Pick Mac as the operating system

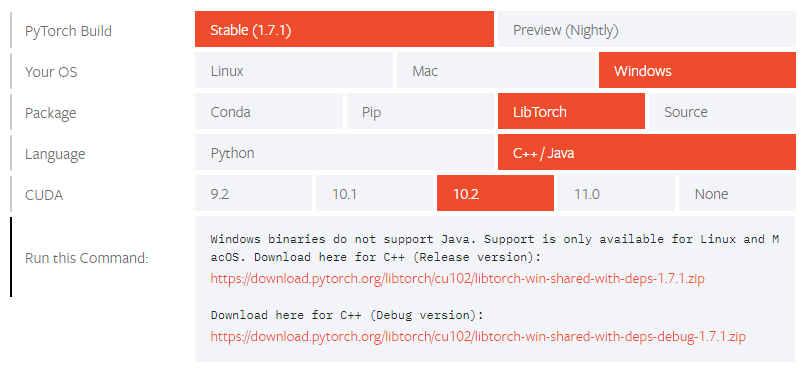point(496,70)
